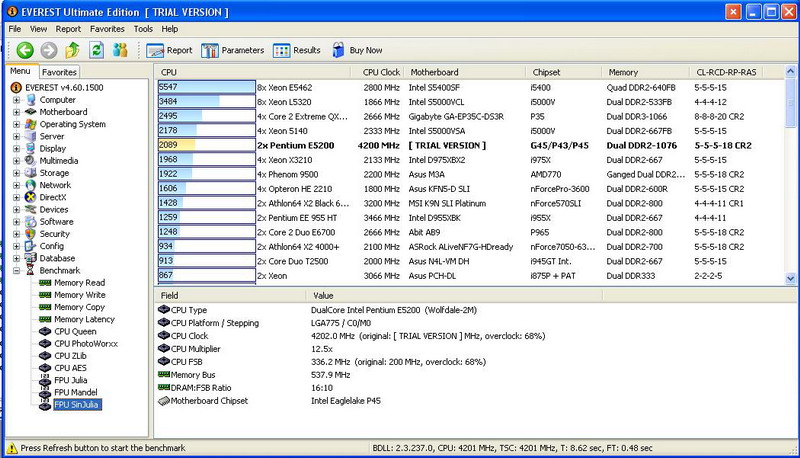Select the CPU ZLib benchmark
This screenshot has height=458, width=800.
point(70,356)
